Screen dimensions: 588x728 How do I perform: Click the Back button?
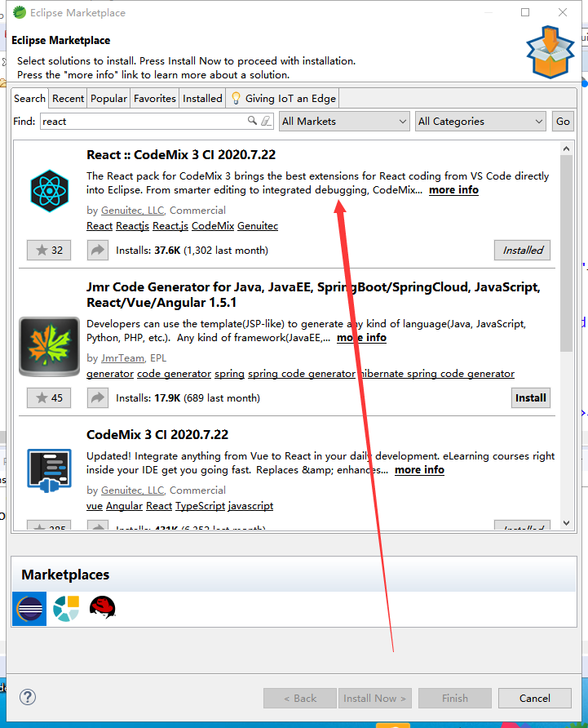click(x=300, y=699)
